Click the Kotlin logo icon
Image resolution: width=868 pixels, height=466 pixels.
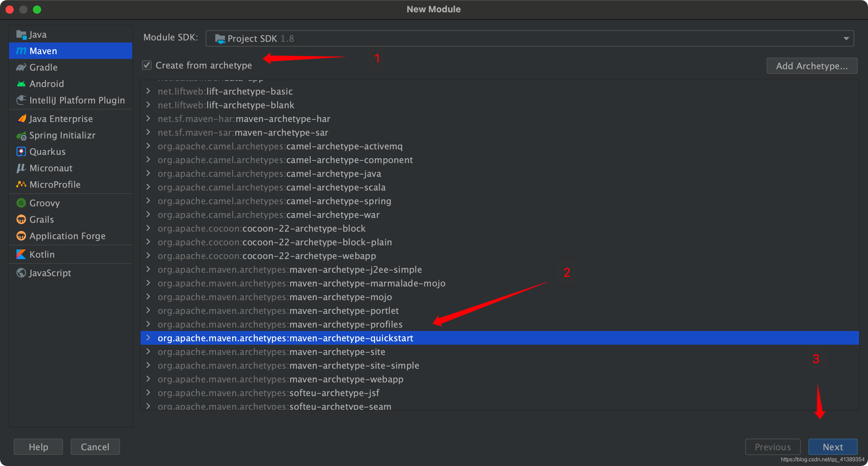coord(21,254)
